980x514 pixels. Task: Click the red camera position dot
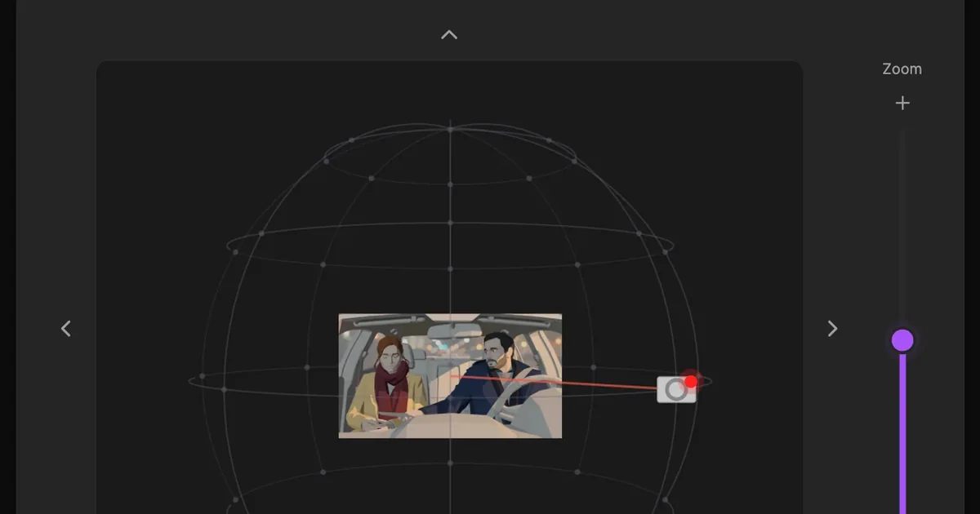click(x=691, y=381)
